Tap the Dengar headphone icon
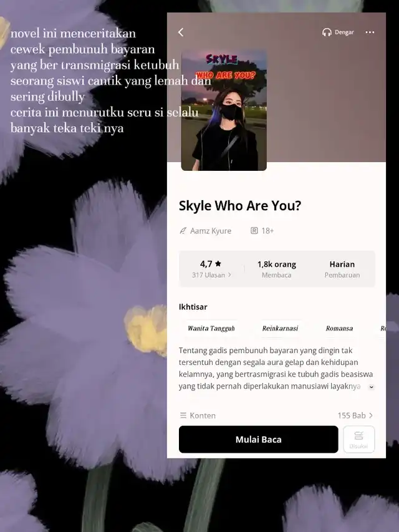 pos(327,32)
